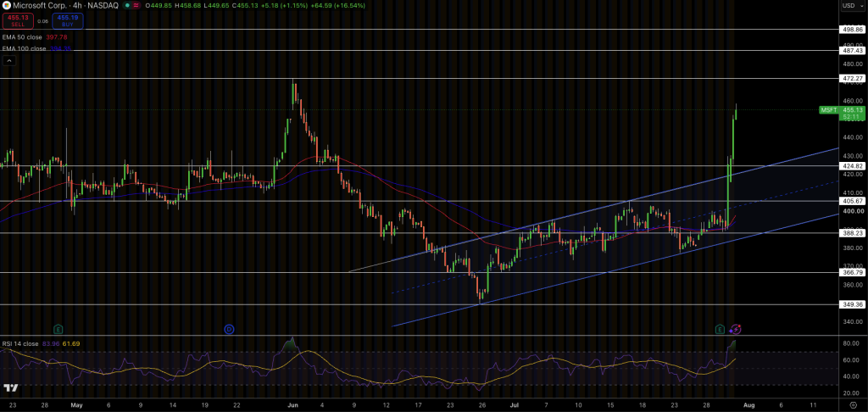Viewport: 868px width, 412px height.
Task: Click the 405.67 price line label
Action: coord(853,201)
